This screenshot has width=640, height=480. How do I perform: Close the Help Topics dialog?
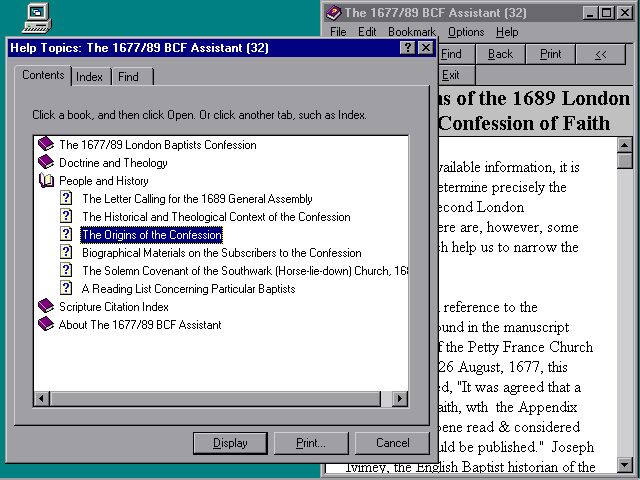coord(426,48)
